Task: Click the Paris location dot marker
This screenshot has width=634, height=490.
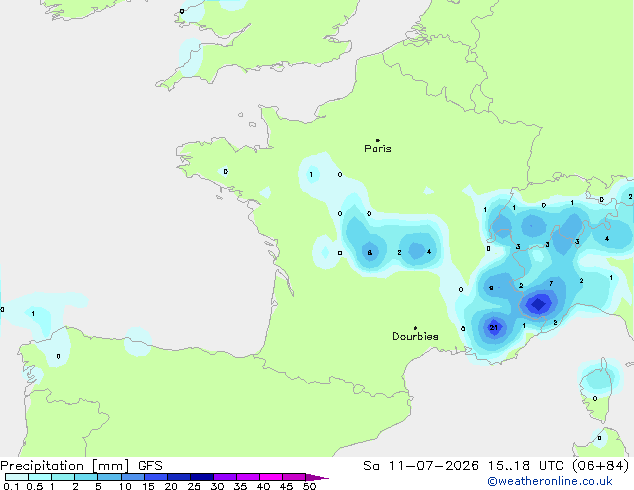Action: 378,140
